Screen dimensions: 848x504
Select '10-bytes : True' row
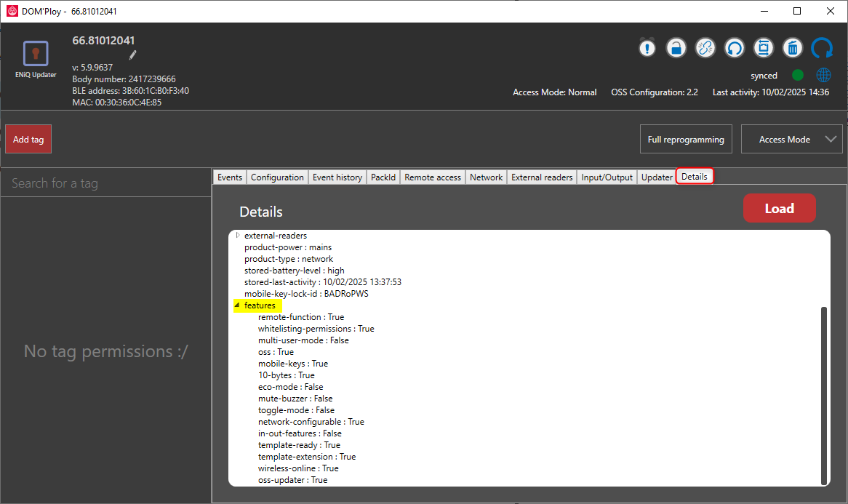[x=286, y=375]
